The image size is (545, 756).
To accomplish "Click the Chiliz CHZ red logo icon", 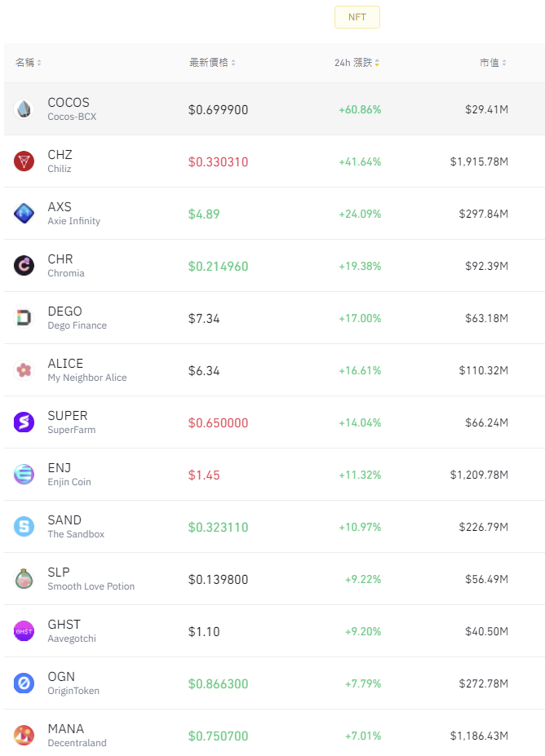I will pyautogui.click(x=24, y=161).
